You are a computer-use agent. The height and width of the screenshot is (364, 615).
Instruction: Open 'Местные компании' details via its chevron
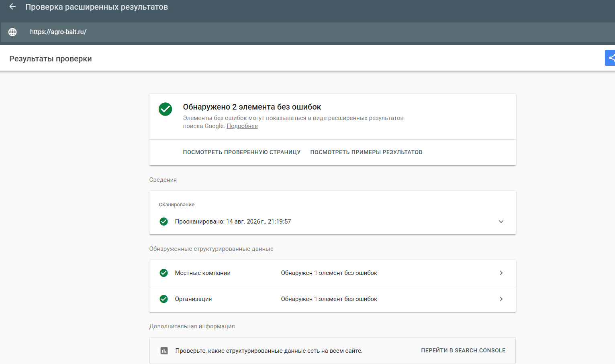(x=501, y=273)
